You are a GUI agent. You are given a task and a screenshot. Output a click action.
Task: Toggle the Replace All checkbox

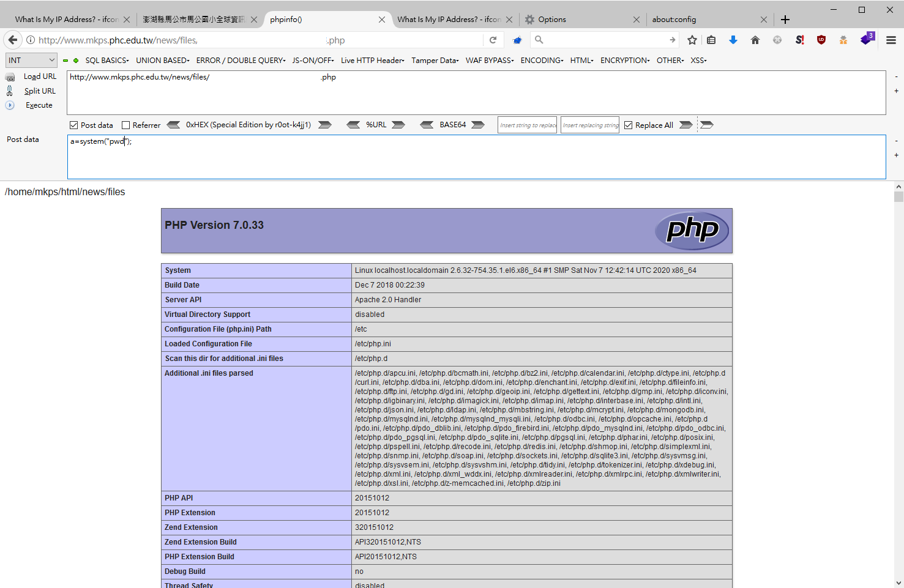pyautogui.click(x=628, y=125)
